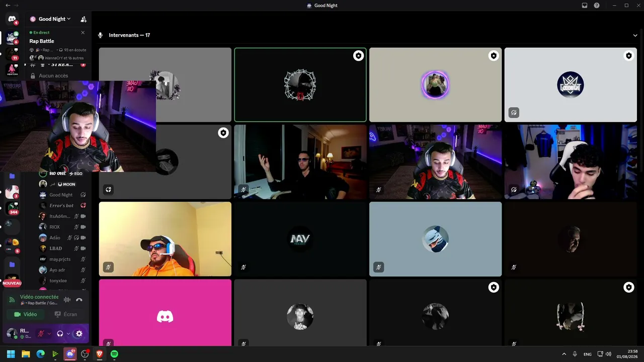Image resolution: width=644 pixels, height=362 pixels.
Task: Open user settings gear icon
Action: (x=79, y=333)
